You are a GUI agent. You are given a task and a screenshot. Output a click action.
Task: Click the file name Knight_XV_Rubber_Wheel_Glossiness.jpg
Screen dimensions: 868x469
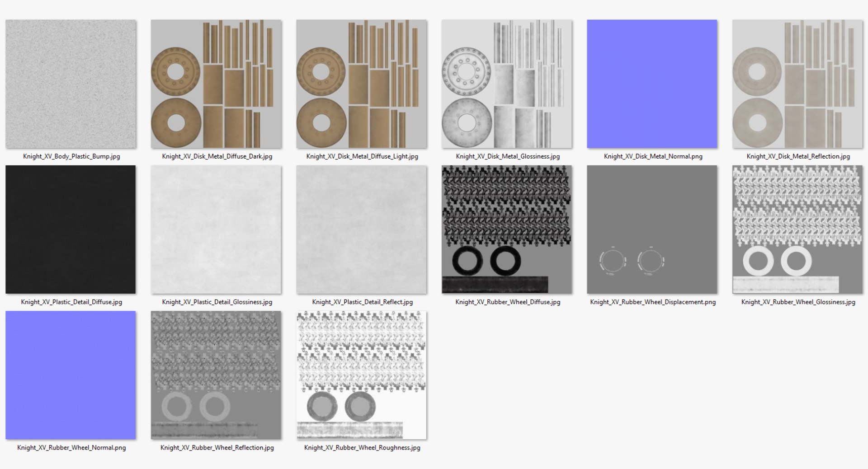(798, 302)
